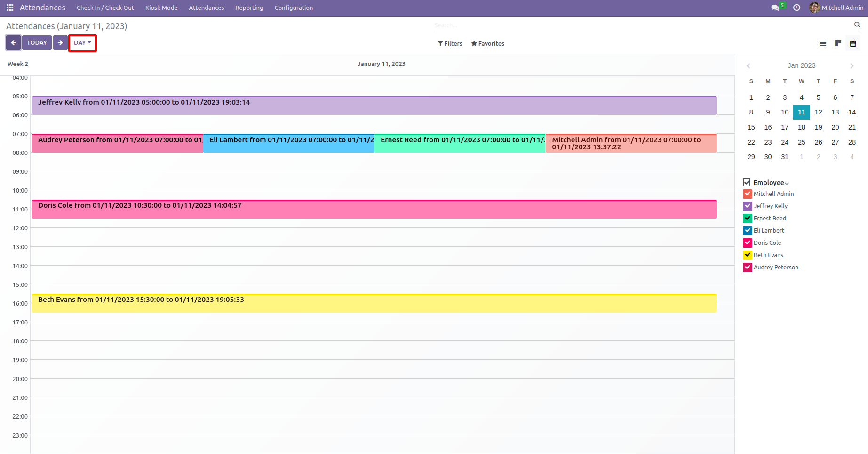The height and width of the screenshot is (454, 868).
Task: Uncheck Beth Evans employee filter
Action: [x=748, y=255]
